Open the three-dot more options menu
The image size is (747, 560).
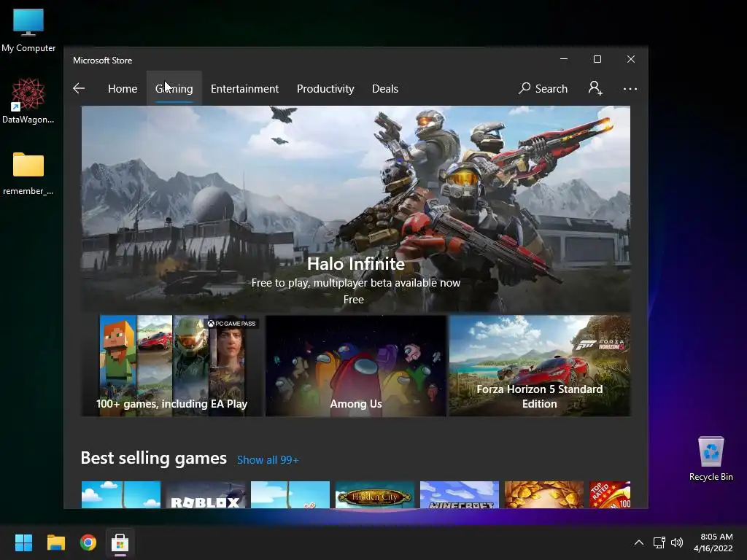pos(630,88)
